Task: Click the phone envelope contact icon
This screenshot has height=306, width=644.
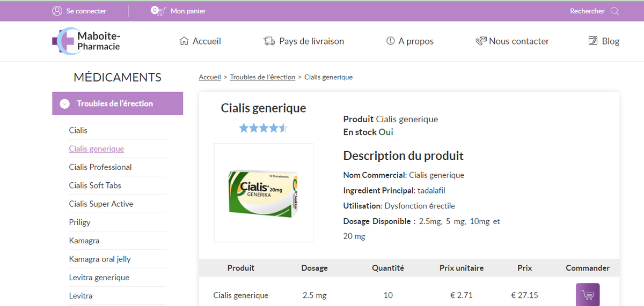Action: (481, 41)
